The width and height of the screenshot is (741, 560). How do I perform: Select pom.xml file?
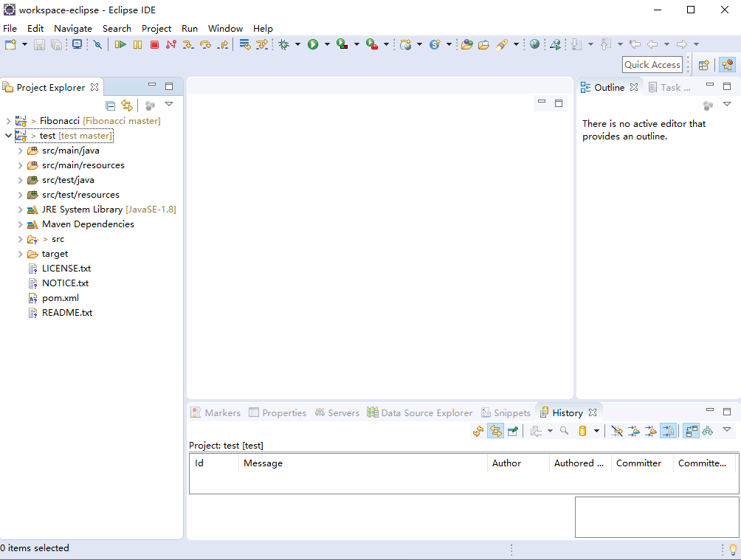point(60,298)
